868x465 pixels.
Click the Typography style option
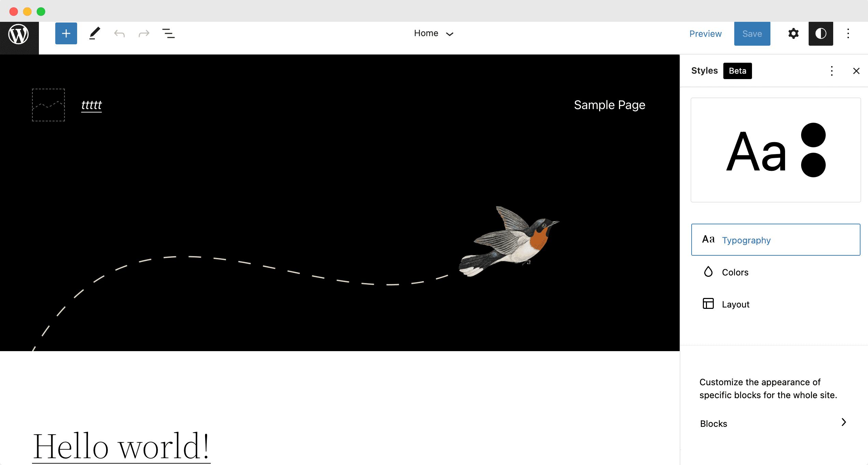775,240
